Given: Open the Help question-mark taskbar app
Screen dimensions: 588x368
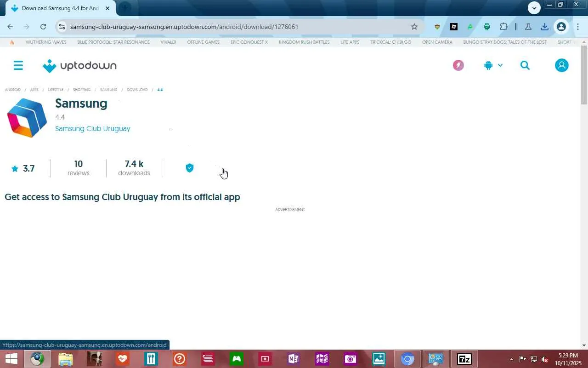Looking at the screenshot, I should 179,359.
